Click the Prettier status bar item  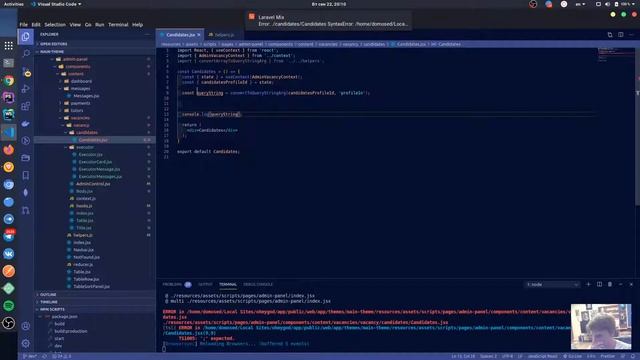(x=607, y=356)
